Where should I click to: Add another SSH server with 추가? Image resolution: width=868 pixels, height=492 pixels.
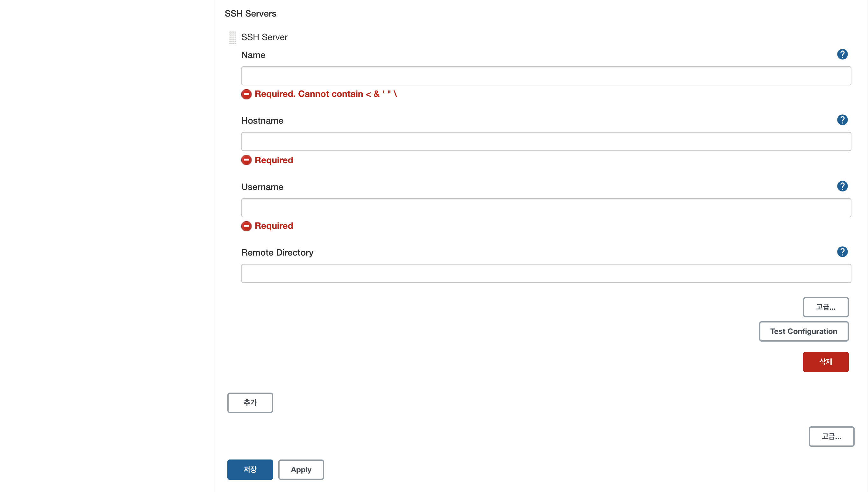[250, 403]
